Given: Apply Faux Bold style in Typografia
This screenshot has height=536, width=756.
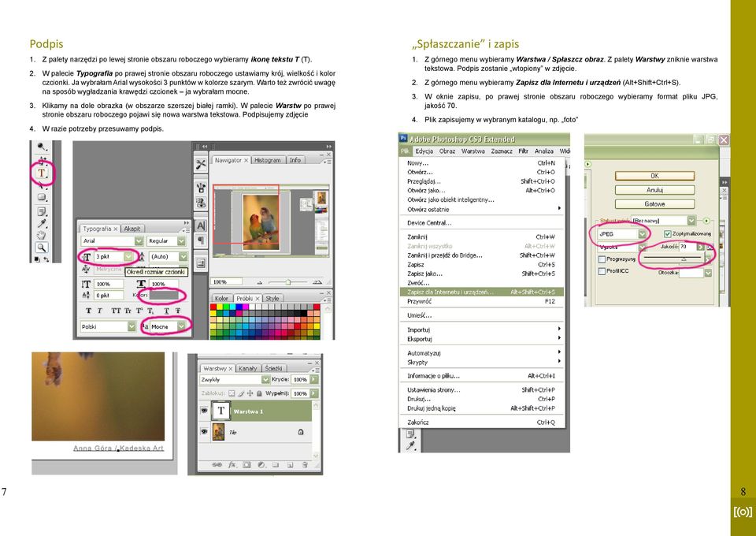Looking at the screenshot, I should [x=89, y=311].
